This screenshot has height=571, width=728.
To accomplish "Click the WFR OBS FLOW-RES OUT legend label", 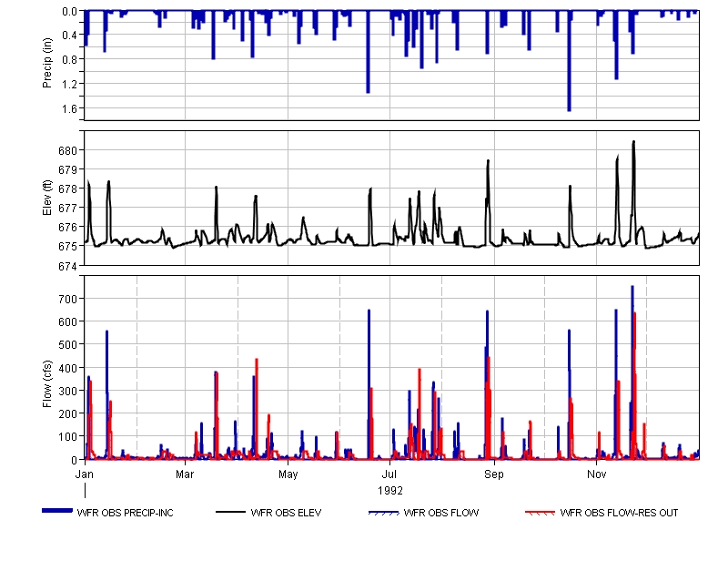I will pos(619,513).
